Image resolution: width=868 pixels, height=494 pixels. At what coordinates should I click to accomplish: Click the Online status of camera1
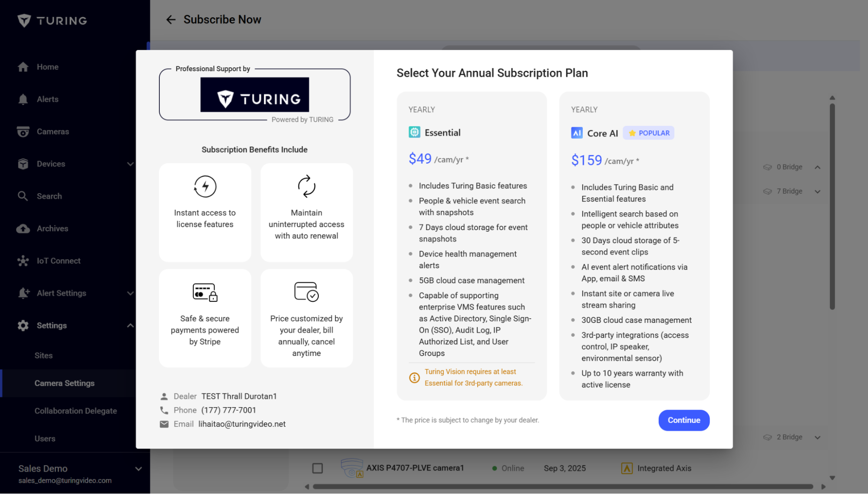click(508, 468)
